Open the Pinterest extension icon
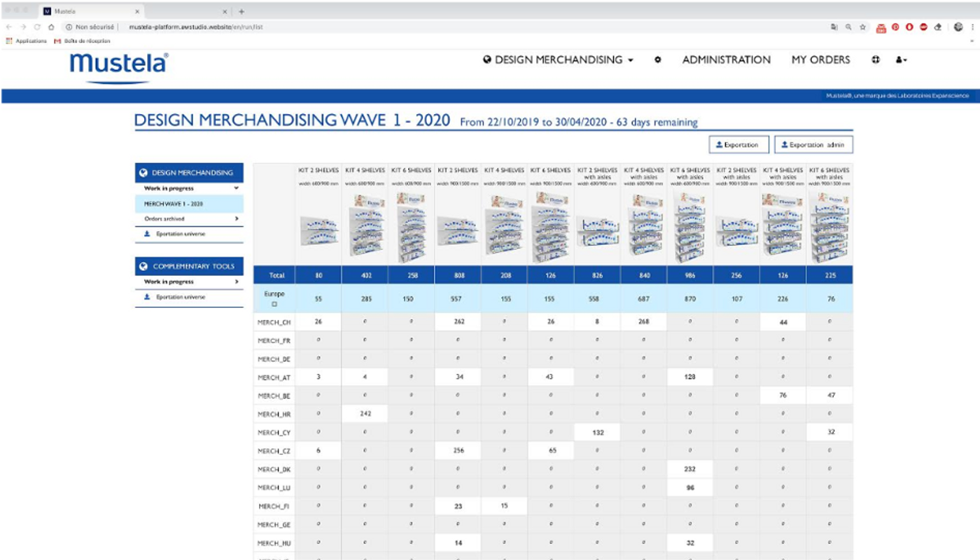The width and height of the screenshot is (980, 560). 895,27
